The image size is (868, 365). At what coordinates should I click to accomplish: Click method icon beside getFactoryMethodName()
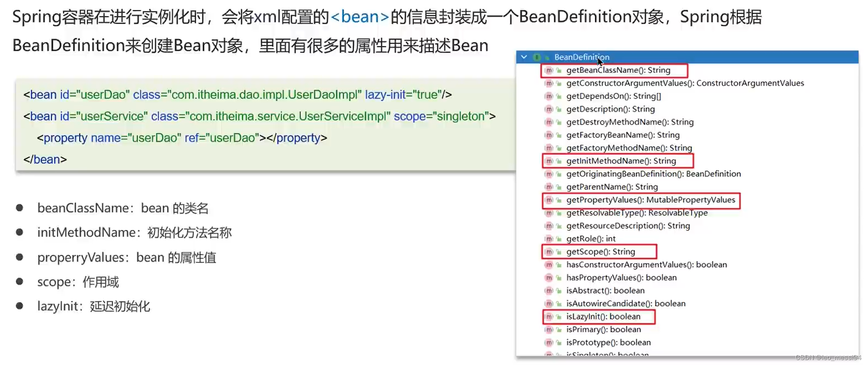tap(549, 148)
